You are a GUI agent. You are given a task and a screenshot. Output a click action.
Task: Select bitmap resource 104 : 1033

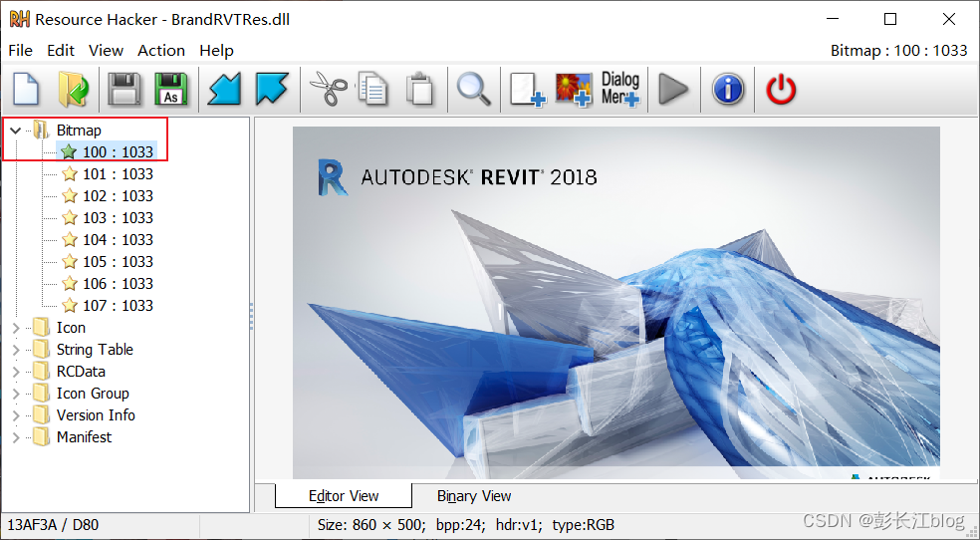pos(118,239)
